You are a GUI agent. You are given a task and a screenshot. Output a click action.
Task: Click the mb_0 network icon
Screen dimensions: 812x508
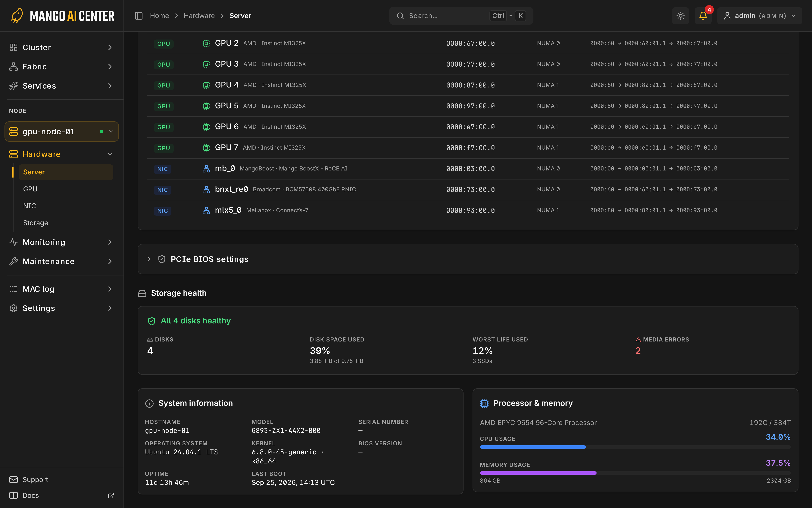[x=206, y=169]
